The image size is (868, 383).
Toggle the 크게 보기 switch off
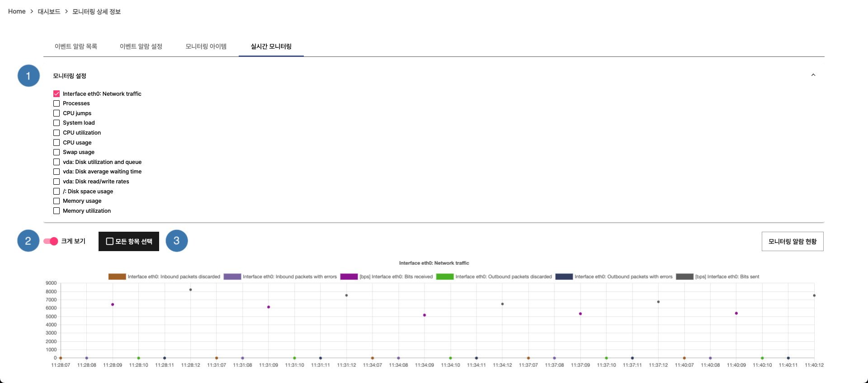(51, 241)
